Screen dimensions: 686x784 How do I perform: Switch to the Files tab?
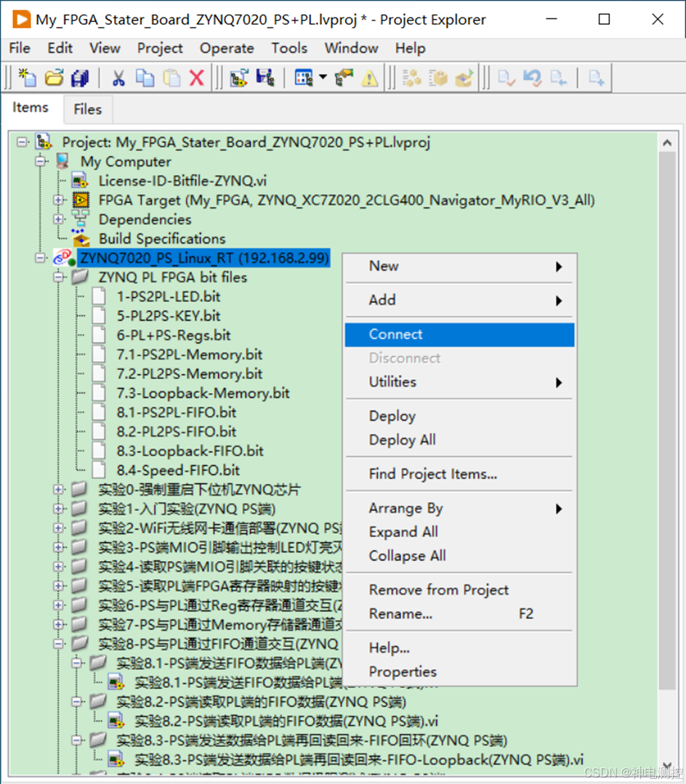[x=87, y=109]
